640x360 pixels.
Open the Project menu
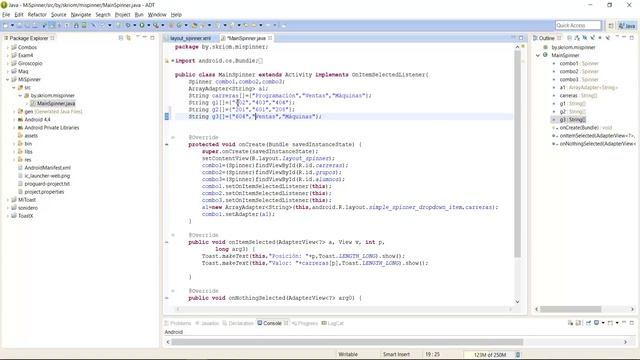tap(122, 15)
